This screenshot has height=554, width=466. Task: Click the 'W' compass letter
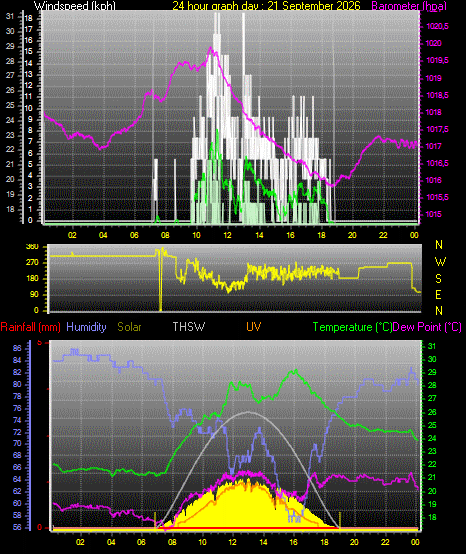(x=440, y=262)
